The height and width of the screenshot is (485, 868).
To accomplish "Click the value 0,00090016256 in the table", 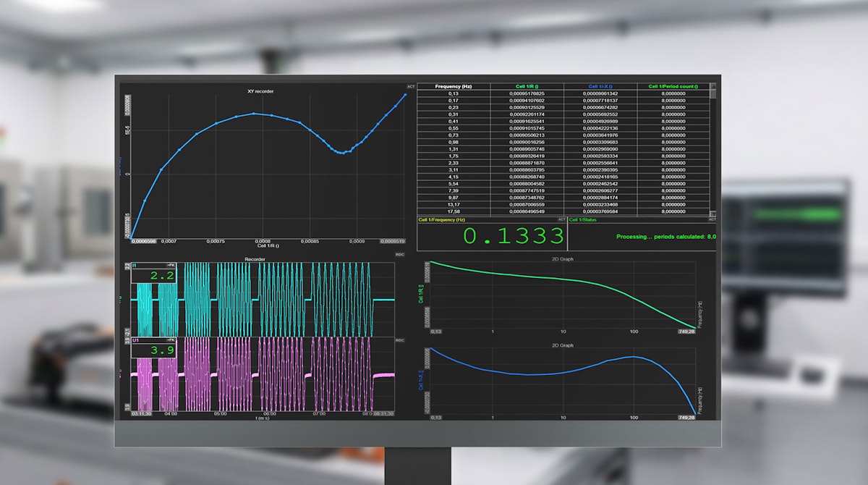I will tap(527, 142).
